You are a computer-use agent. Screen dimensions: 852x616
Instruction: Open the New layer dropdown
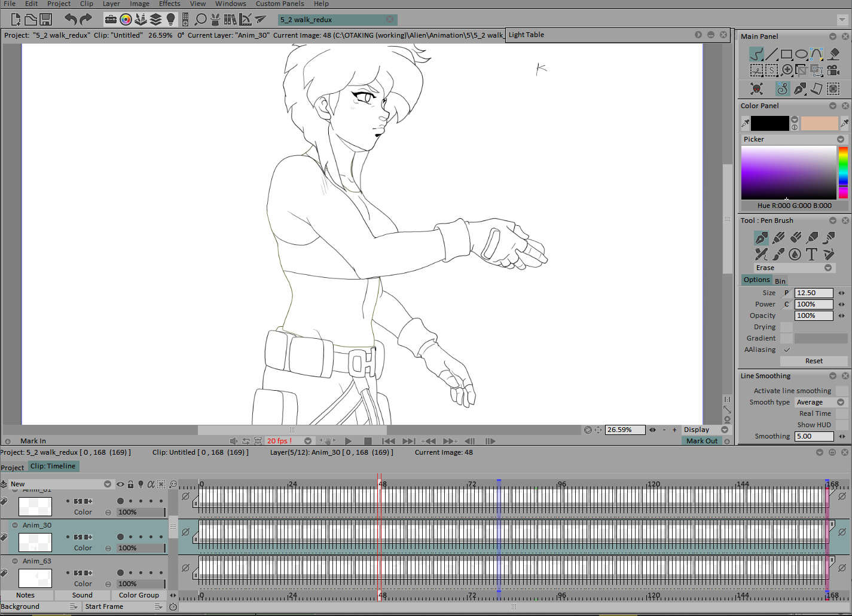[x=60, y=484]
